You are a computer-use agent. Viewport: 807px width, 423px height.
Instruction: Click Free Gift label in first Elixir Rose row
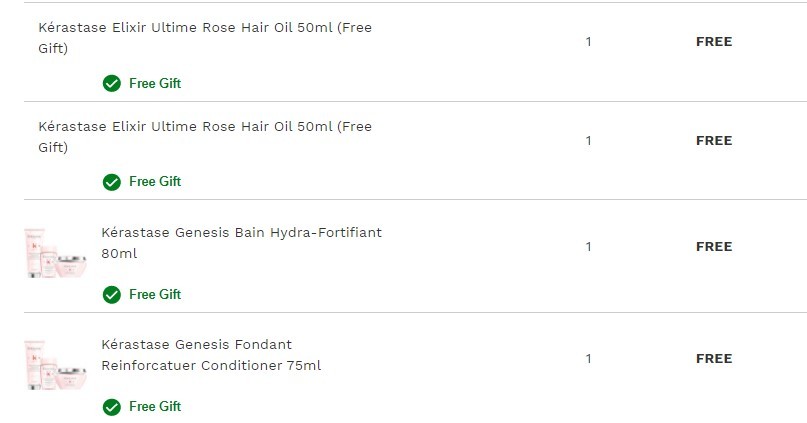click(155, 83)
